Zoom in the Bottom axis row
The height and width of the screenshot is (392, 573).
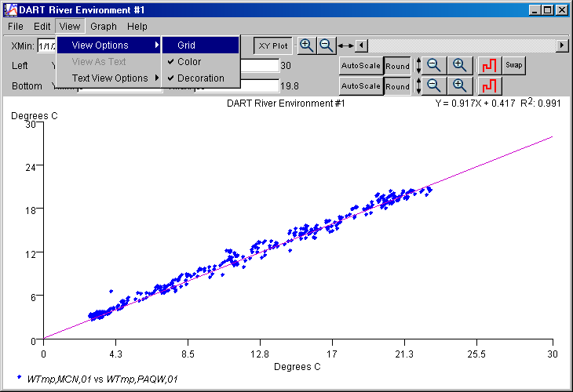click(460, 85)
